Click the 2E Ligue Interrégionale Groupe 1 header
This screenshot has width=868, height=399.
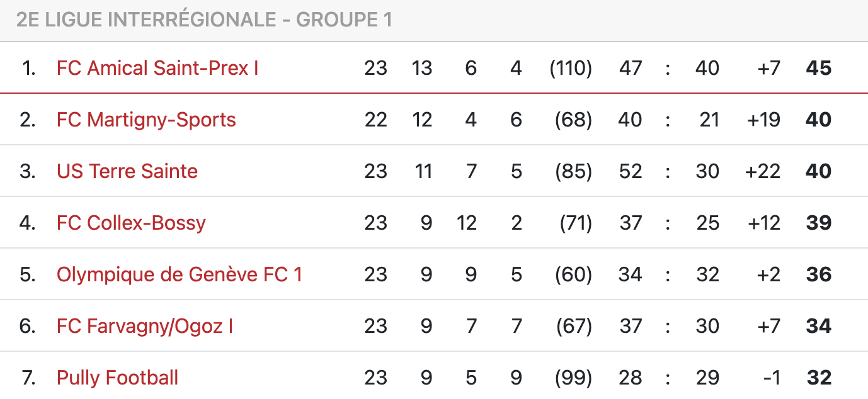point(205,20)
